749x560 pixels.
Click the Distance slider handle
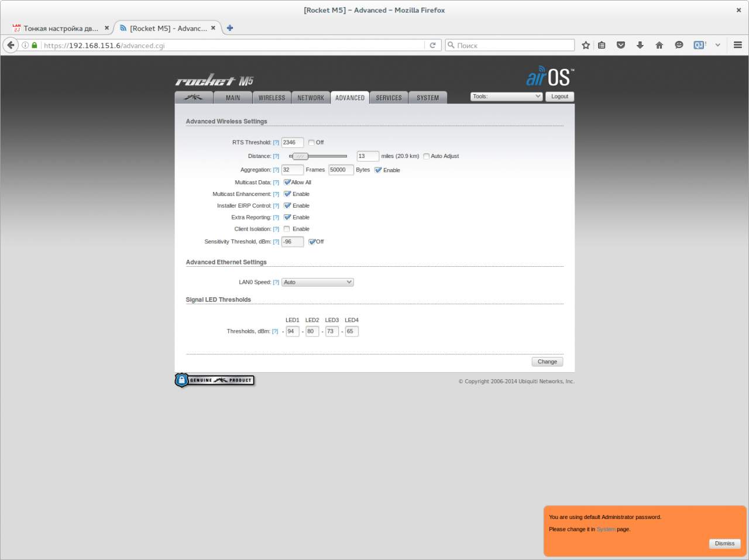pos(300,156)
